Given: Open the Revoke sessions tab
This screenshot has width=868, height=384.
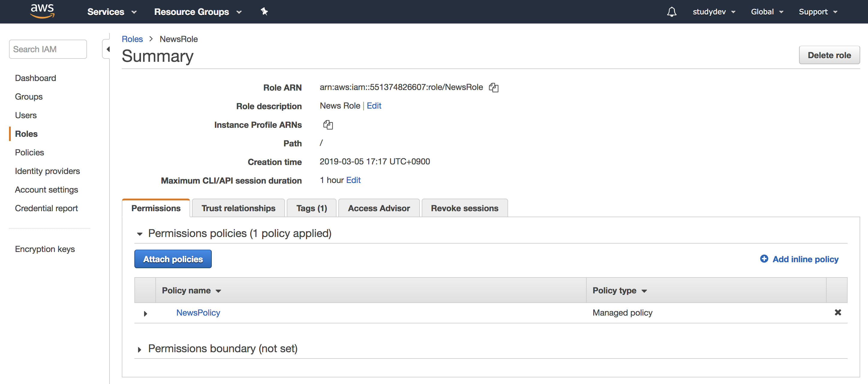Looking at the screenshot, I should click(464, 208).
